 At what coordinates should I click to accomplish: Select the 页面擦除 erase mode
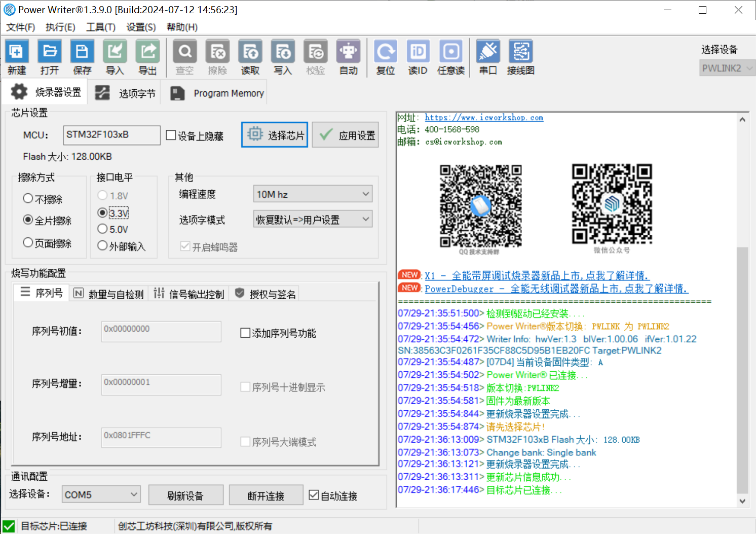(x=28, y=243)
